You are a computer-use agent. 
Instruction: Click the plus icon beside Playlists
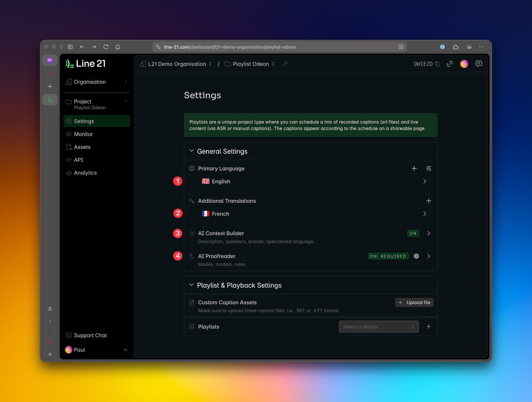(x=429, y=327)
